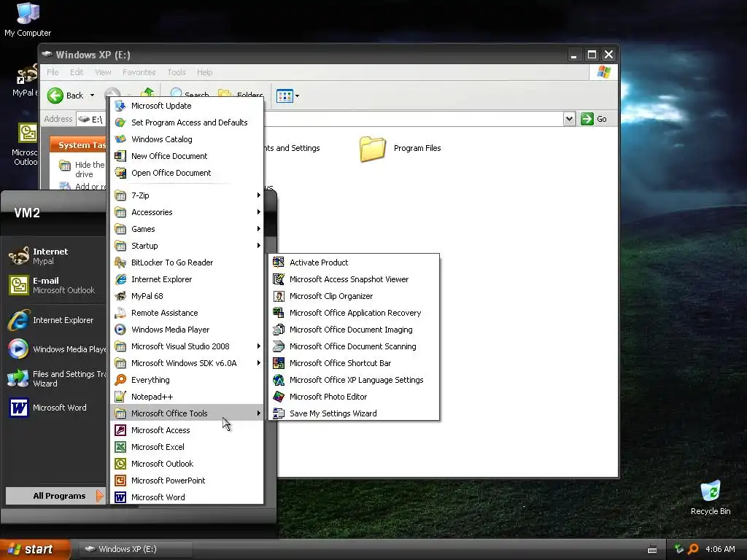
Task: Launch Microsoft Access from All Programs
Action: pos(187,430)
